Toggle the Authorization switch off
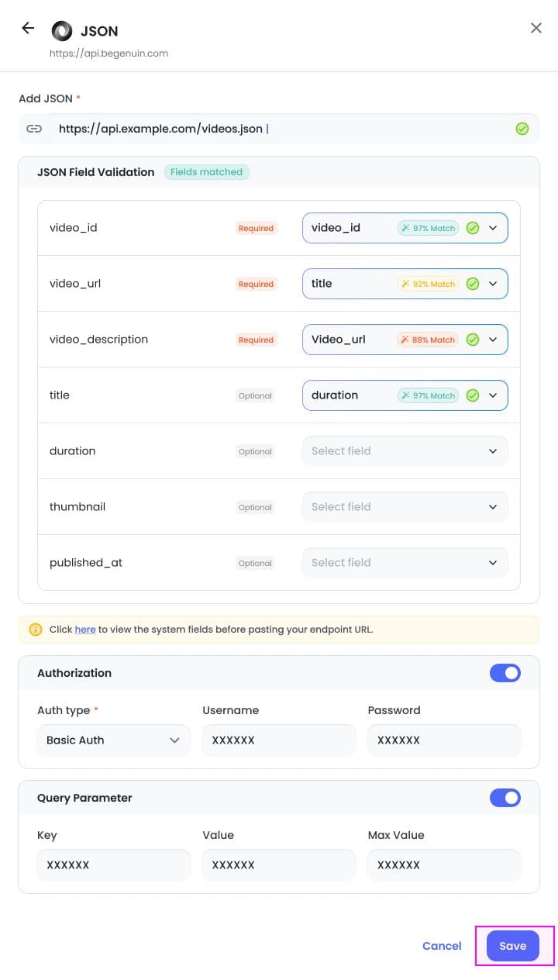 pos(505,673)
